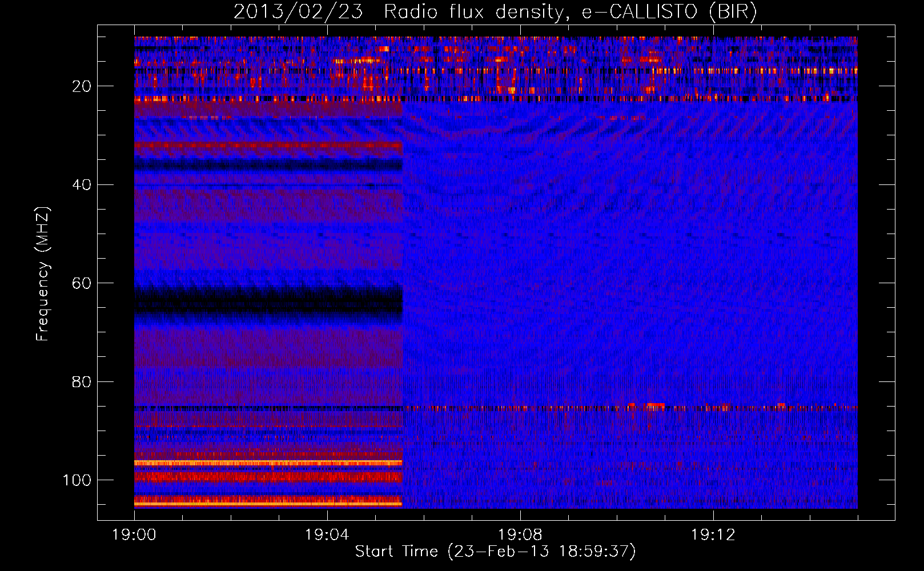Click the 80 frequency axis label

[x=82, y=381]
